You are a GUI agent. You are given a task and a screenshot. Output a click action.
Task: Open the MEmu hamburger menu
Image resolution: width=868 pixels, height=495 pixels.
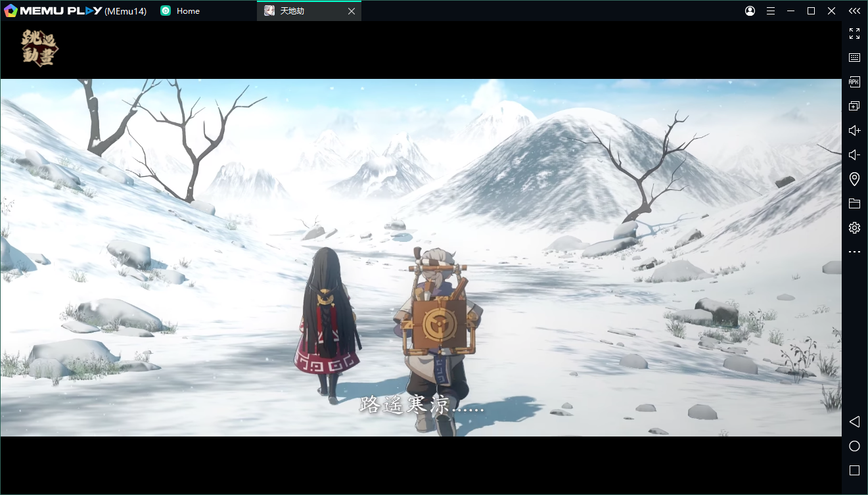[771, 11]
